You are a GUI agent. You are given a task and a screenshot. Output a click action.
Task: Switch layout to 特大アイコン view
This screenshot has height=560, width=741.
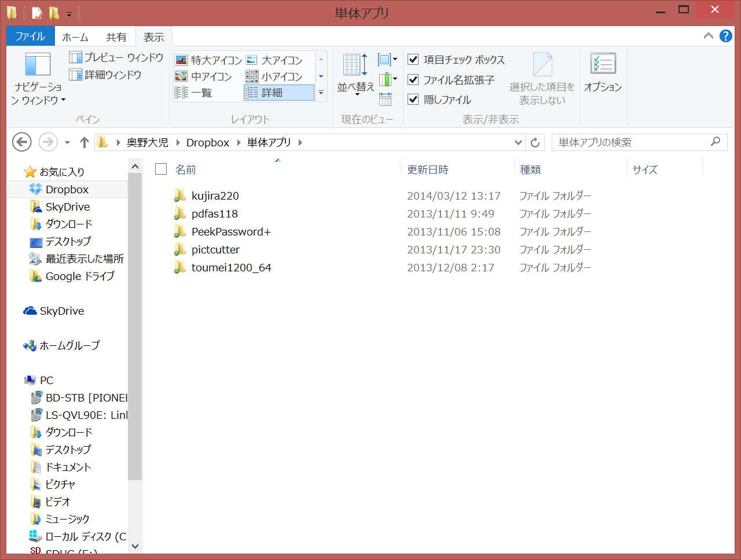(209, 59)
